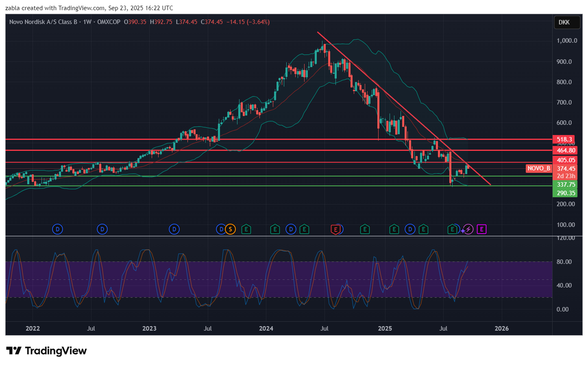Open the dividend marker in spring 2024
Image resolution: width=588 pixels, height=366 pixels.
point(291,229)
